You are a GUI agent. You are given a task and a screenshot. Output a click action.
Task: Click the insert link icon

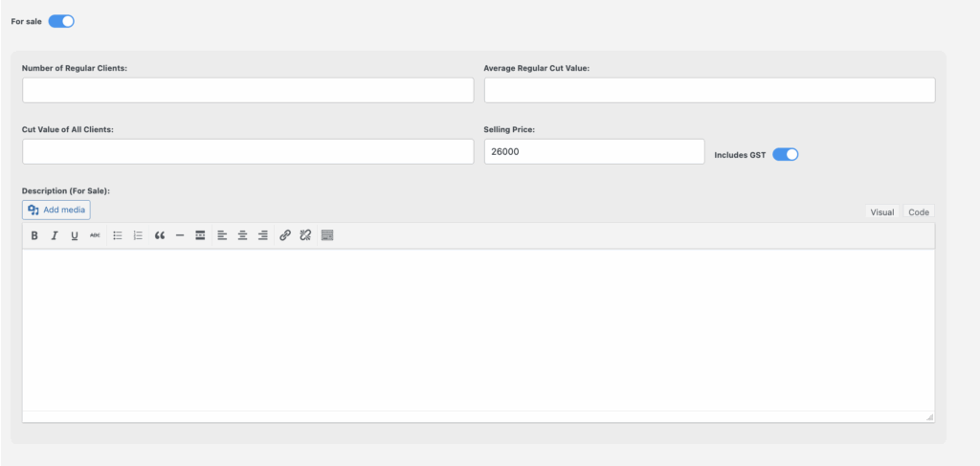click(x=285, y=235)
